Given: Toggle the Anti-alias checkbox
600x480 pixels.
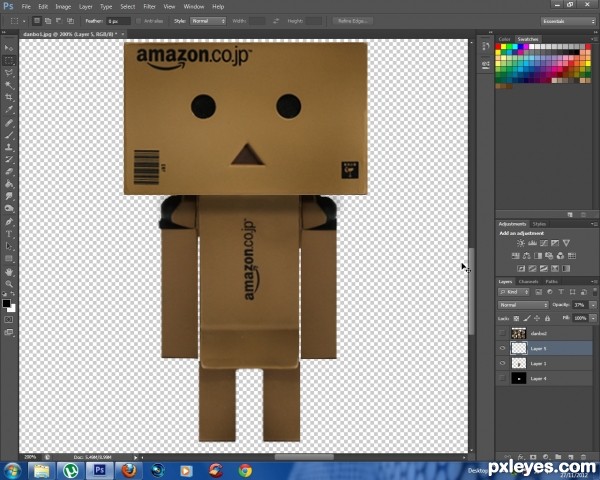Looking at the screenshot, I should click(139, 21).
